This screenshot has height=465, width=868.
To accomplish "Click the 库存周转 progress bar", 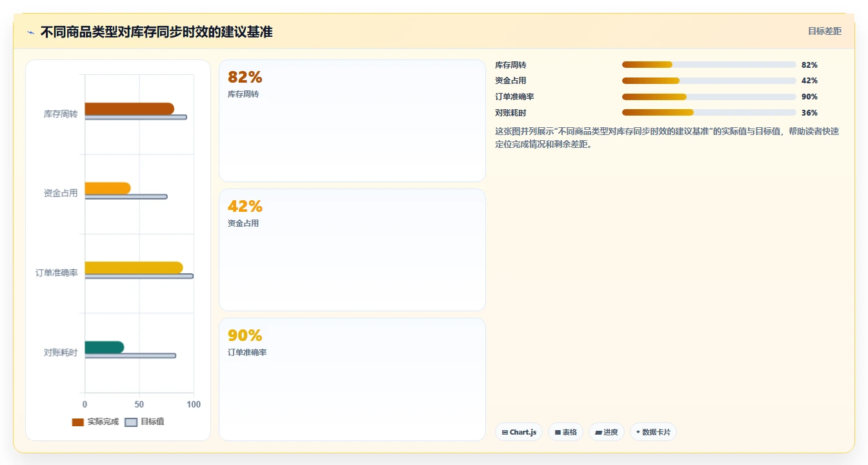I will pyautogui.click(x=709, y=65).
